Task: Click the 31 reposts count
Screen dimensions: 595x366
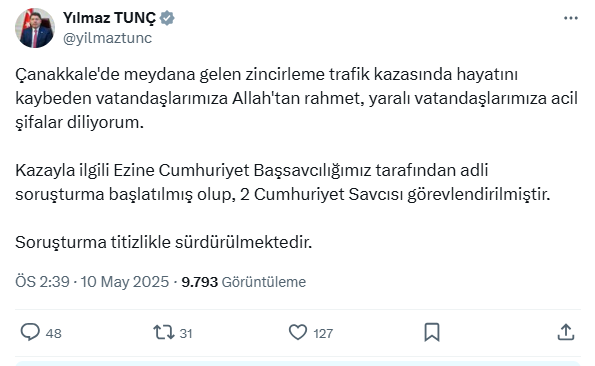Action: pos(186,333)
